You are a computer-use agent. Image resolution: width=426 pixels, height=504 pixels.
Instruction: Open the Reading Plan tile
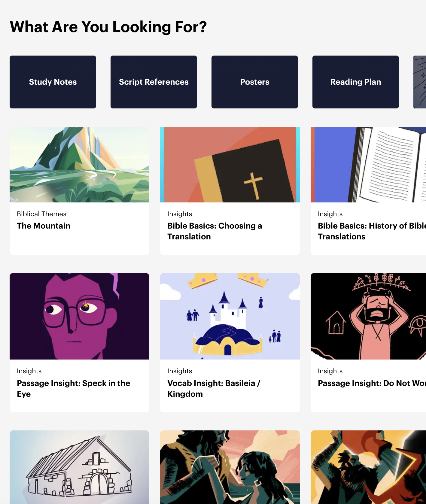pos(356,82)
